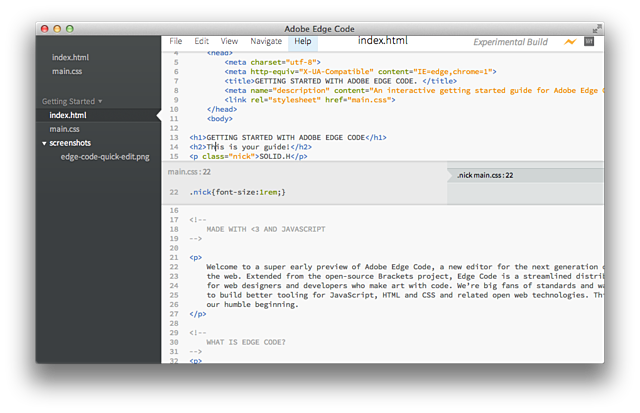Screen dimensions: 640x413
Task: Click the SOLID.H paragraph line 15
Action: (248, 156)
